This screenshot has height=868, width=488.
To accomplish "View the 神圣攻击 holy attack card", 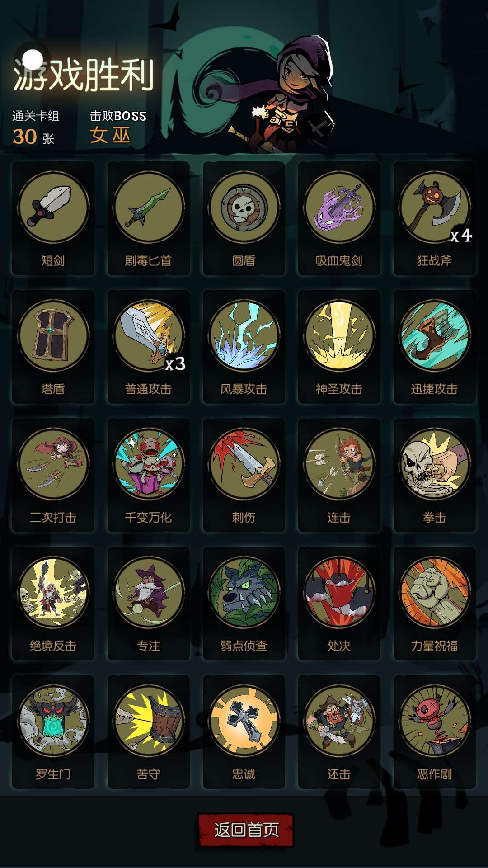I will (339, 347).
